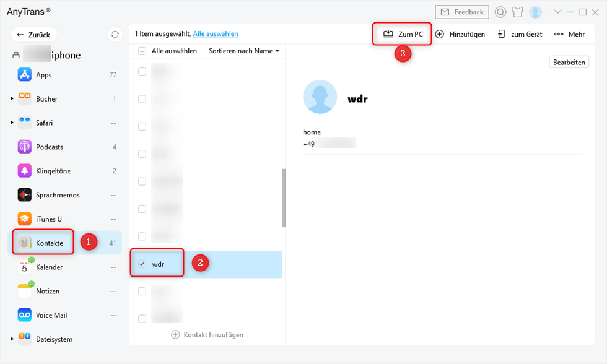Image resolution: width=607 pixels, height=364 pixels.
Task: Open Sortieren nach Name dropdown
Action: tap(244, 51)
